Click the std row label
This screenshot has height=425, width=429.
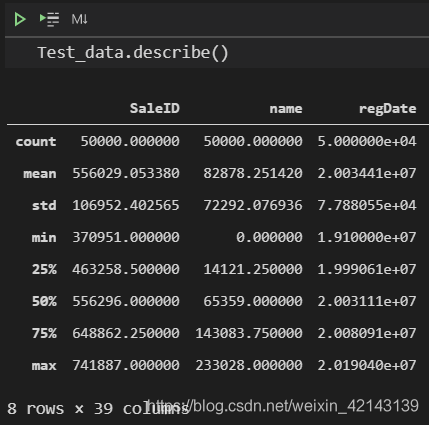[44, 205]
